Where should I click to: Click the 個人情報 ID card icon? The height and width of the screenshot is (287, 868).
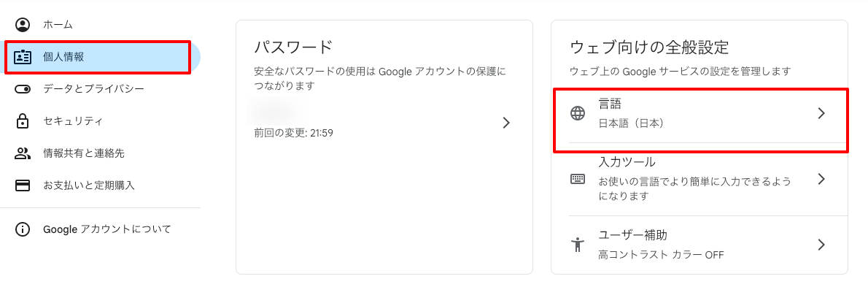23,56
